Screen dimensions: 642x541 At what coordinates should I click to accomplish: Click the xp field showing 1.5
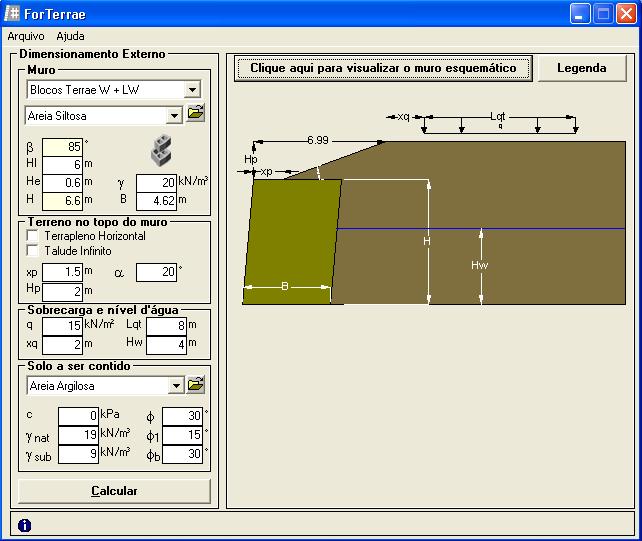tap(62, 272)
